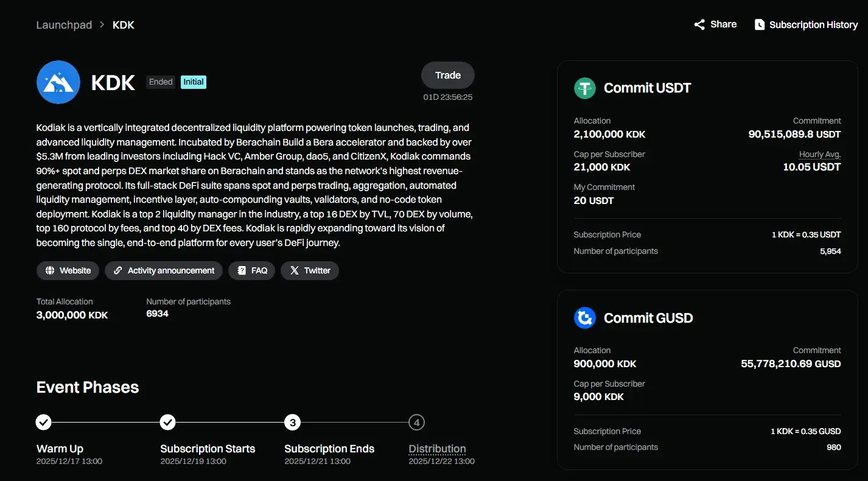The width and height of the screenshot is (868, 481).
Task: Click the price 1 KDK = 0.35 GUSD
Action: [806, 432]
